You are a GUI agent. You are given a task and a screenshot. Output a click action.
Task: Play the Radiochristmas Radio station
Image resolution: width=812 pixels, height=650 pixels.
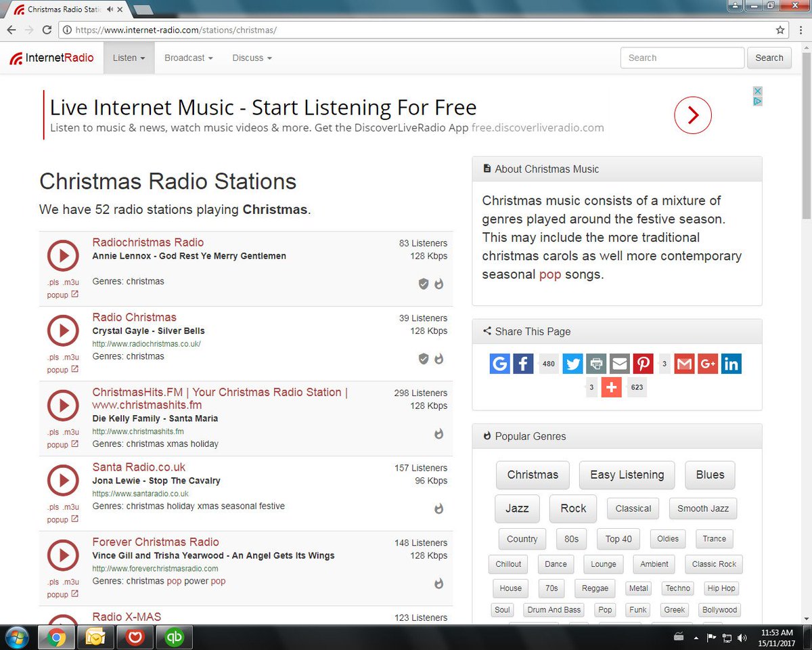pyautogui.click(x=63, y=255)
